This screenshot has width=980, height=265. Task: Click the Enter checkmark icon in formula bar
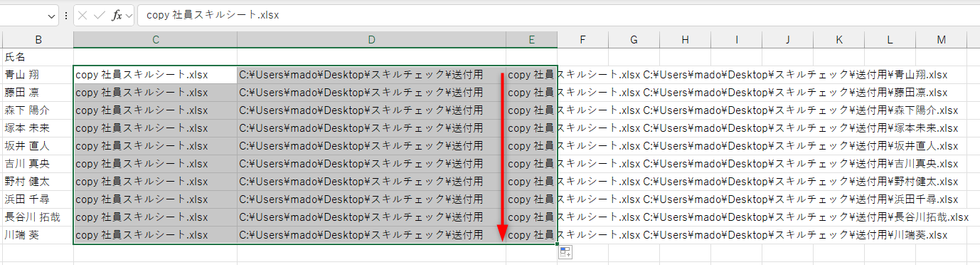click(x=100, y=16)
